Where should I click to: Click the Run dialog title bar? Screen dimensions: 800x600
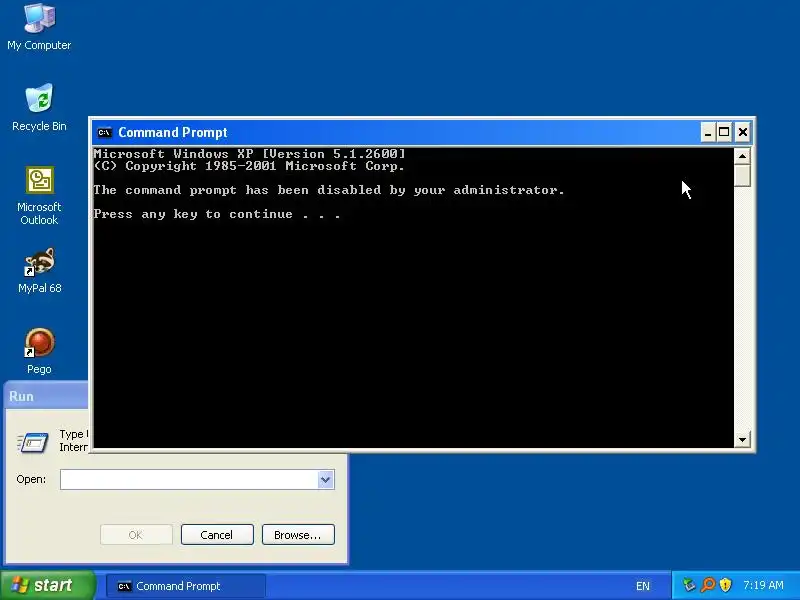point(46,396)
